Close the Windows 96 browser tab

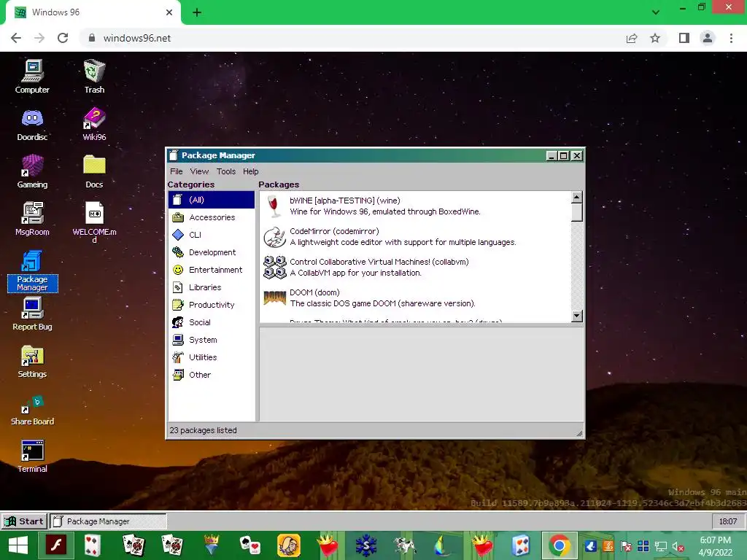(169, 12)
